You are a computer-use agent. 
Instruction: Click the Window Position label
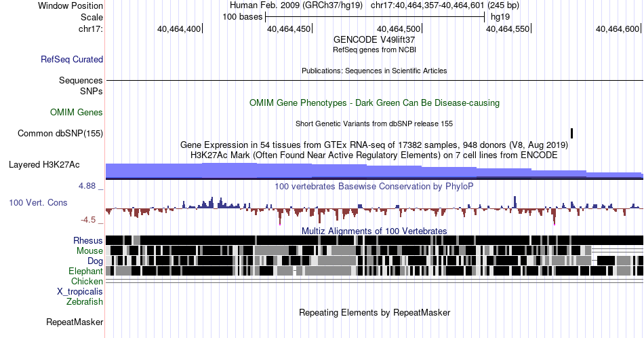click(71, 5)
